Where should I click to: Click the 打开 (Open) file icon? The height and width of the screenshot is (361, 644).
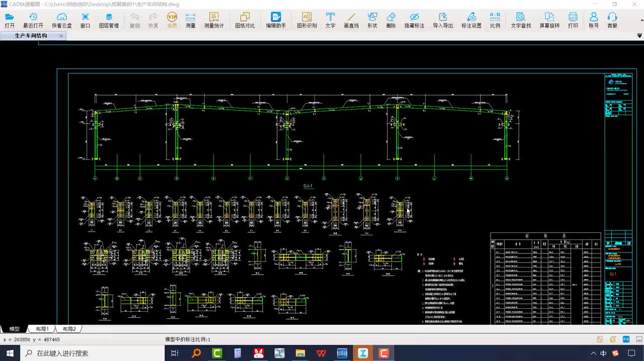pos(10,20)
